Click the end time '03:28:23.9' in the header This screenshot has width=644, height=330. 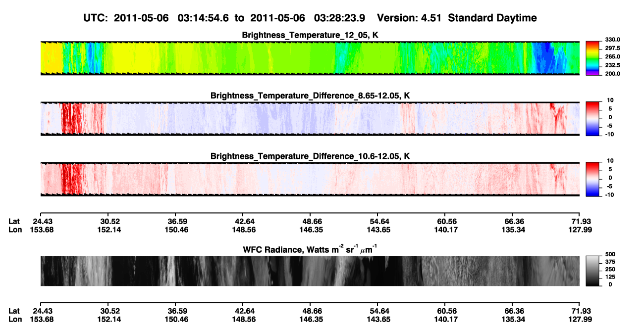pos(340,18)
